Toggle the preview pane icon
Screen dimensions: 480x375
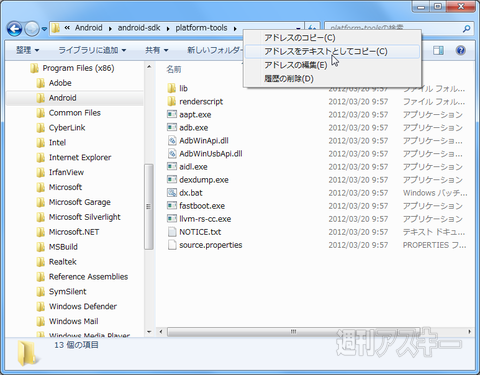(438, 50)
